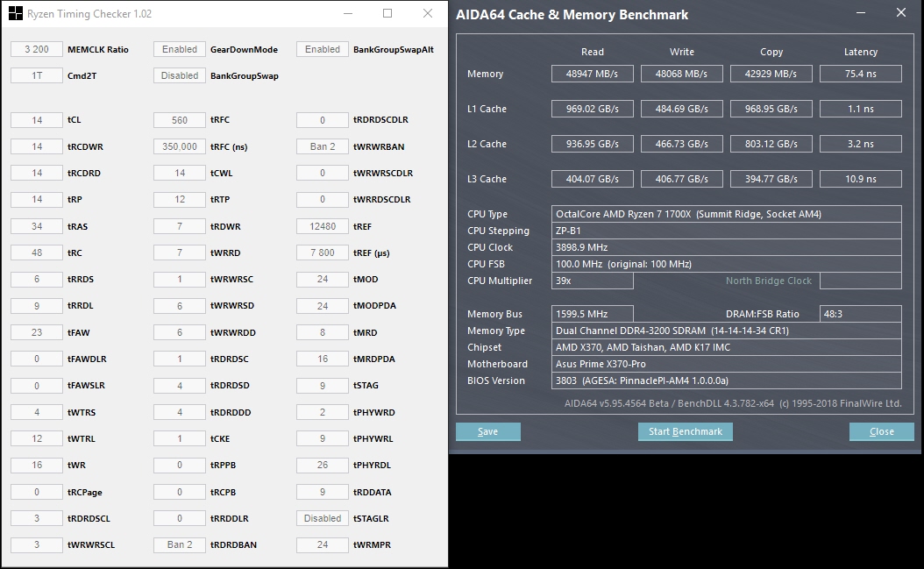924x569 pixels.
Task: Click the Memory Read result 48947 MB/s
Action: click(593, 74)
